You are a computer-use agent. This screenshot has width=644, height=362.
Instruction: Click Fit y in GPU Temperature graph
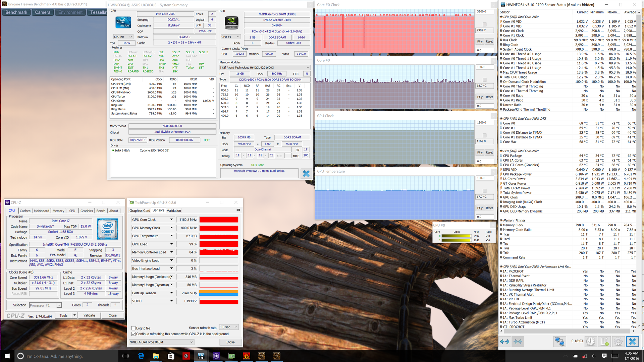pyautogui.click(x=480, y=208)
